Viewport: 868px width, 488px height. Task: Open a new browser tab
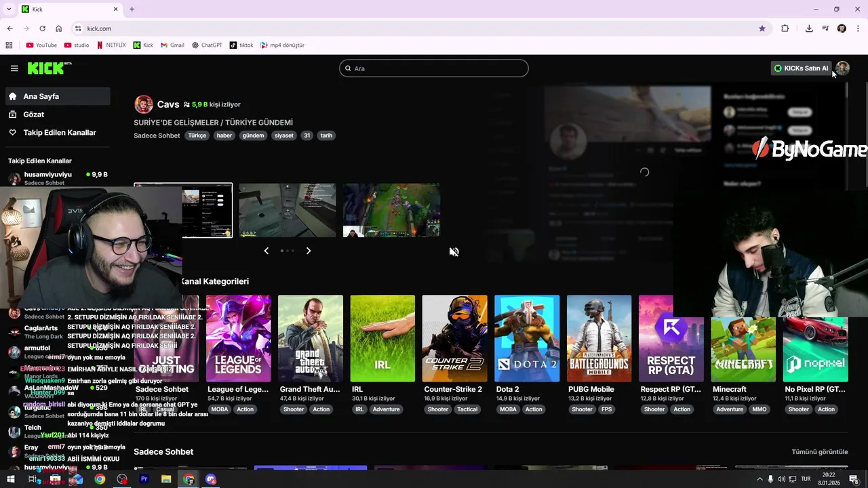(x=132, y=9)
